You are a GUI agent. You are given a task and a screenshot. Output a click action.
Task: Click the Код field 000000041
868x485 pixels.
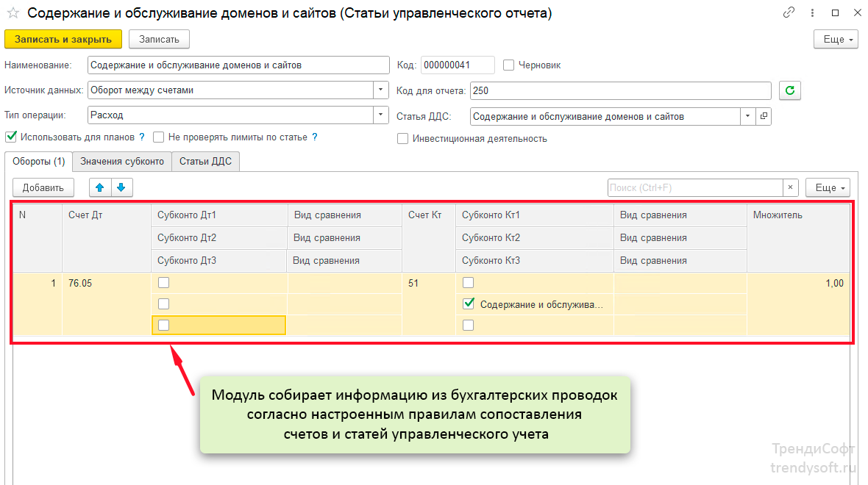coord(458,65)
